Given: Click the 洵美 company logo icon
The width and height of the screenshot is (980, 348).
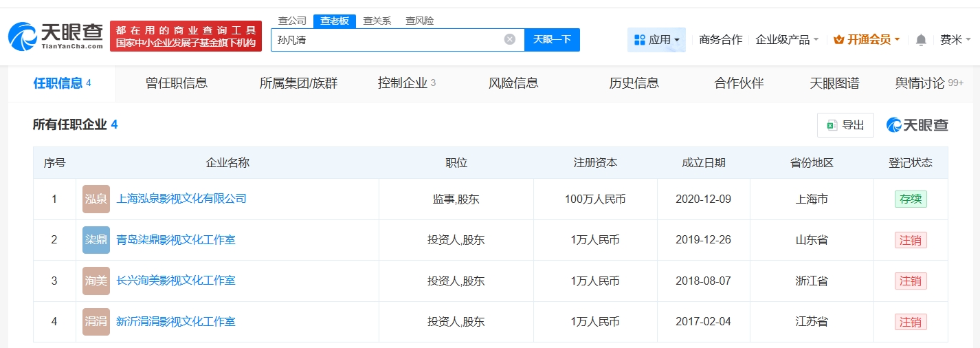Looking at the screenshot, I should pos(96,281).
